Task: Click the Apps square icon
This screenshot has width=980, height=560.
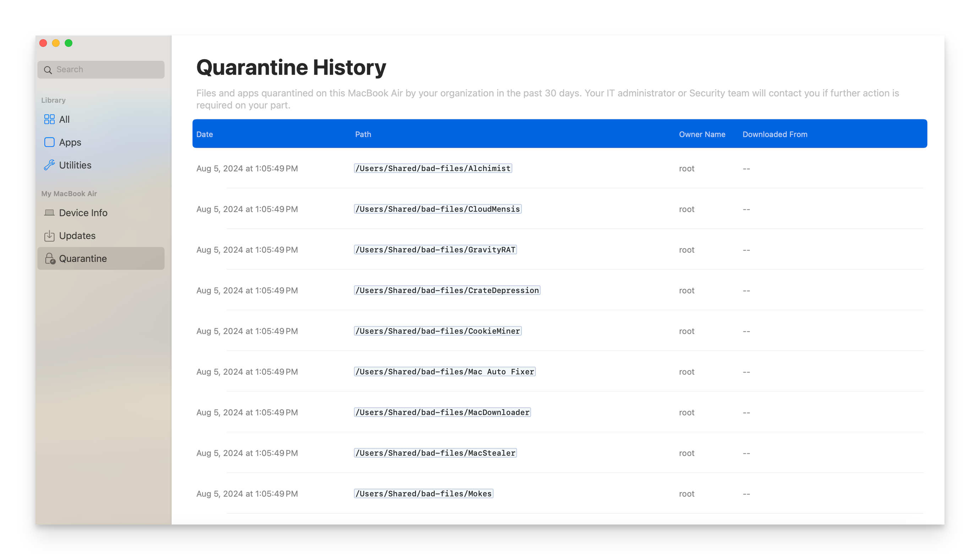Action: 49,142
